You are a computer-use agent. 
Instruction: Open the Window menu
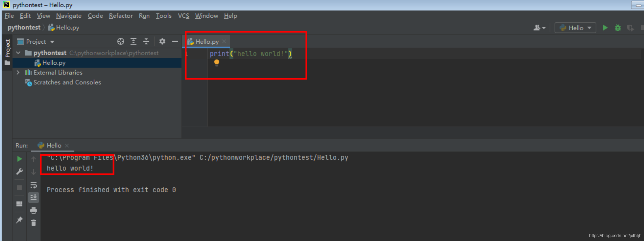[206, 16]
